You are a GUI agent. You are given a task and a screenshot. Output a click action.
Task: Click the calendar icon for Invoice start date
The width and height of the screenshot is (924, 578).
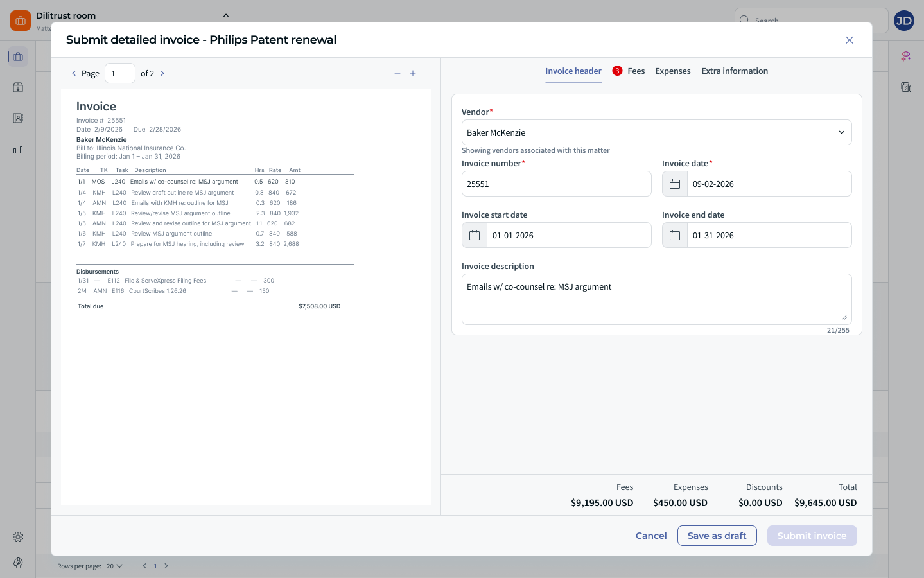[x=475, y=235]
